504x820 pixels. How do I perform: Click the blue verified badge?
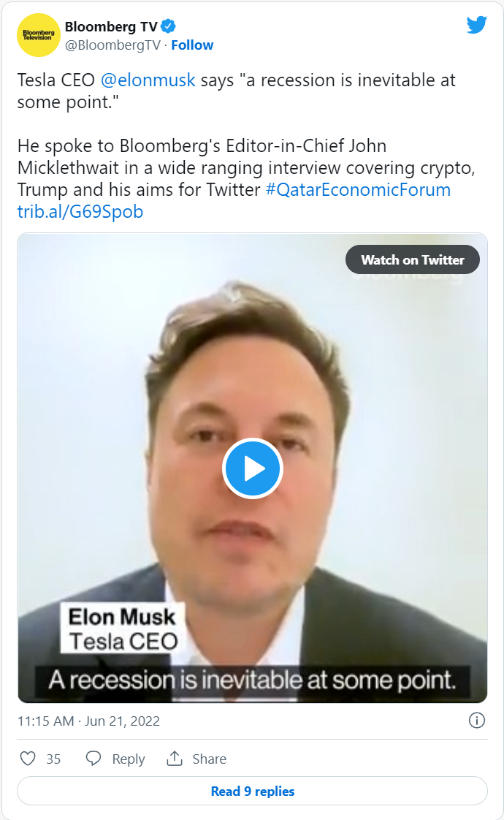click(x=168, y=27)
